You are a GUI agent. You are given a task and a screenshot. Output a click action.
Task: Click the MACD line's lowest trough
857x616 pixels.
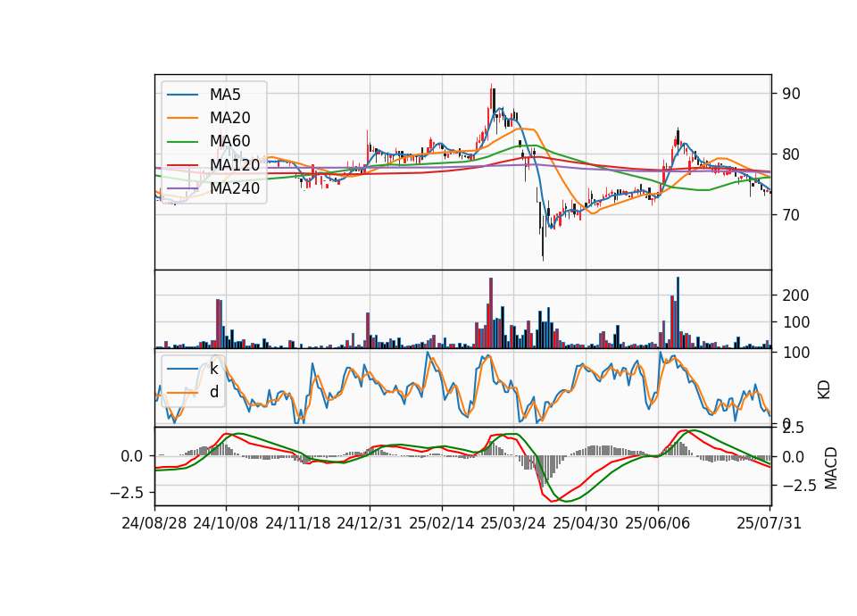coord(553,501)
